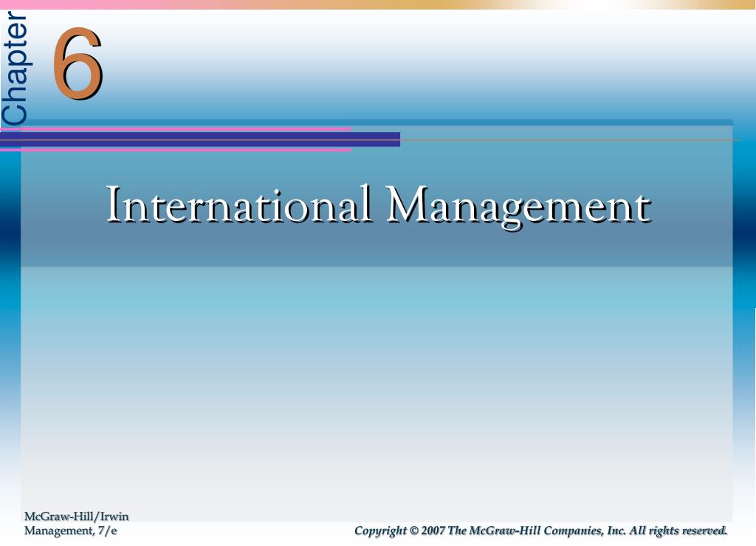Click the 'Copyright © 2007' footer notice
The height and width of the screenshot is (546, 756).
[x=541, y=531]
